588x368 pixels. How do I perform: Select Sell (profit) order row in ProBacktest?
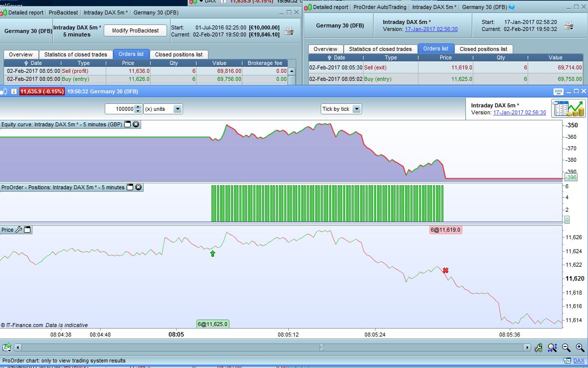point(146,71)
